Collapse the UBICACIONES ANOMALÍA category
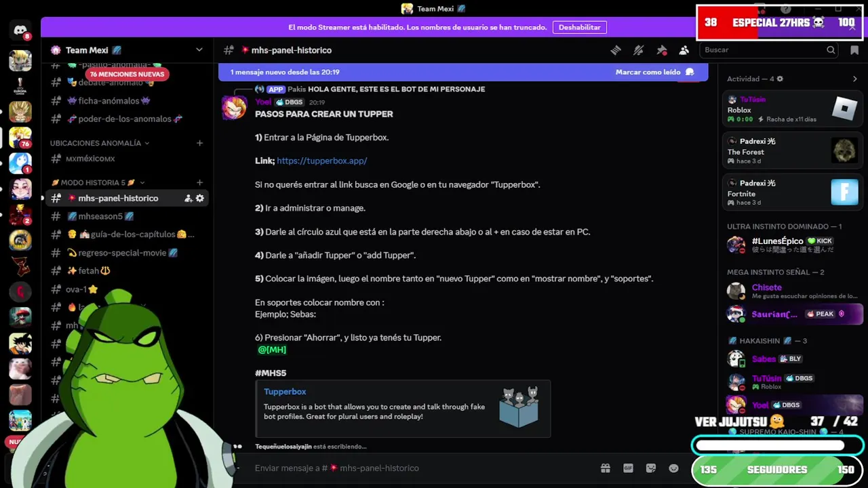This screenshot has height=488, width=868. 100,143
